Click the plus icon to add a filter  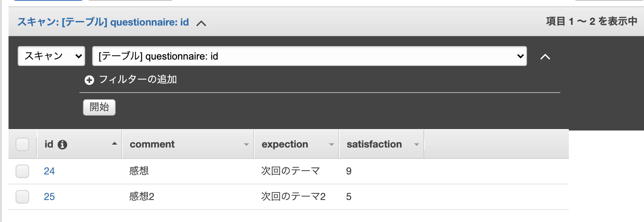pyautogui.click(x=89, y=80)
